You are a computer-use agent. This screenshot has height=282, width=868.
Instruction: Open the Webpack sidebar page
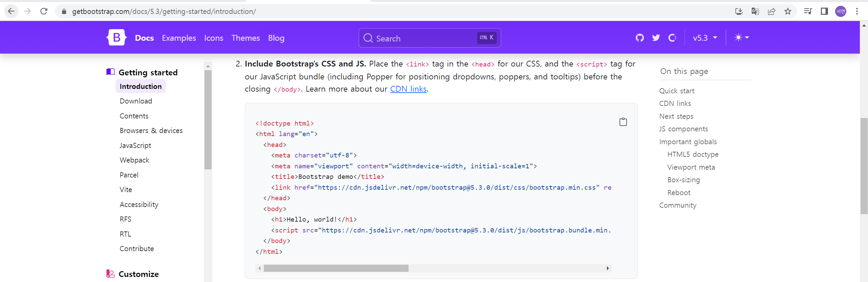[x=134, y=160]
